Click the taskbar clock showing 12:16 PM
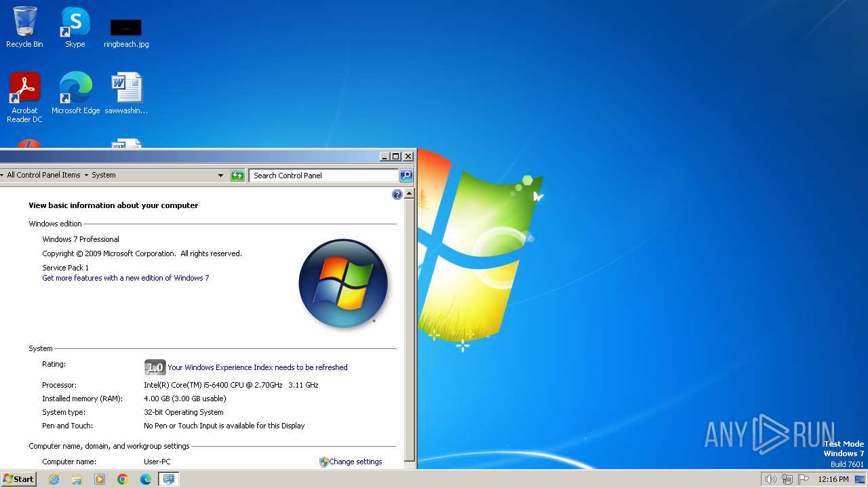 pyautogui.click(x=833, y=479)
